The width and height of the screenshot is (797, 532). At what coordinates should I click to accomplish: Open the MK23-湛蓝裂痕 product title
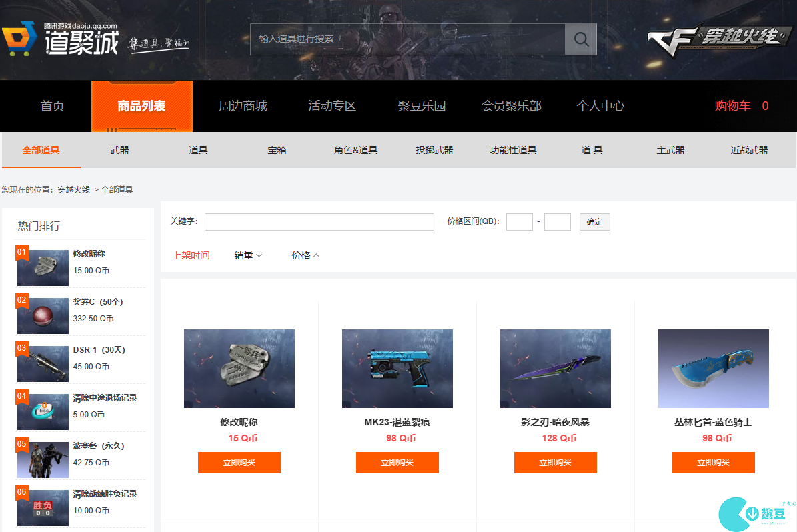(x=397, y=422)
